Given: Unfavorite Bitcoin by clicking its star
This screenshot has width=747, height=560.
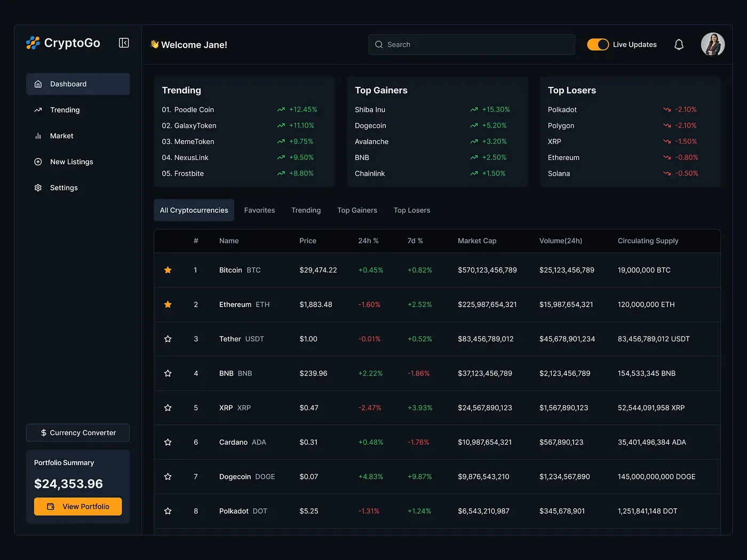Looking at the screenshot, I should (168, 270).
